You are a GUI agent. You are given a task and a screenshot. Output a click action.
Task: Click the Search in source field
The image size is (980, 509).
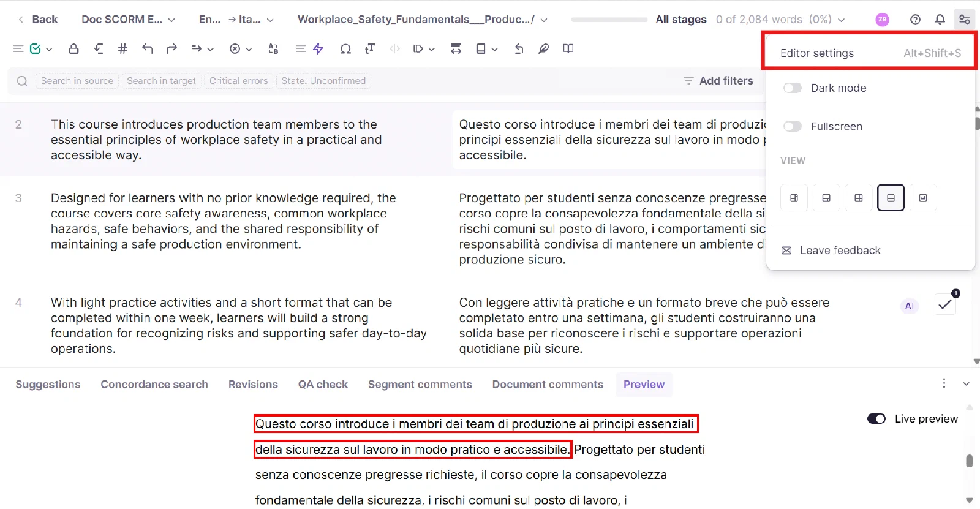click(77, 81)
